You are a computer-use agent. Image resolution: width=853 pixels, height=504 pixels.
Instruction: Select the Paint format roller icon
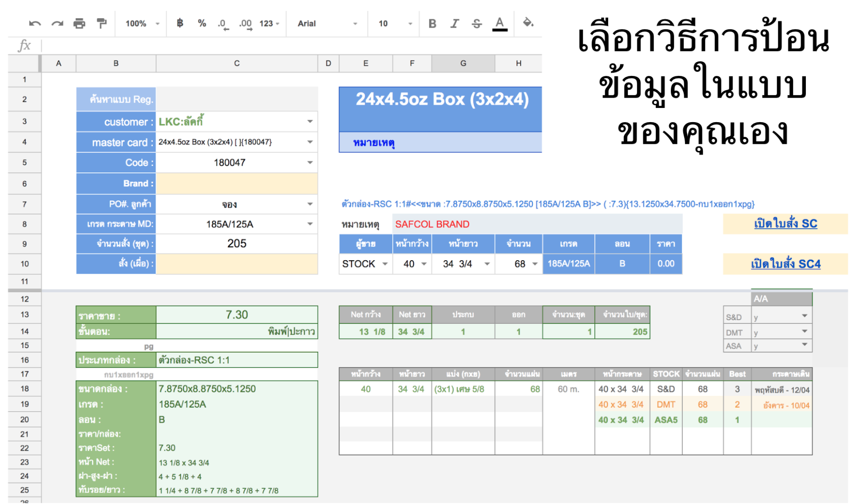click(102, 23)
